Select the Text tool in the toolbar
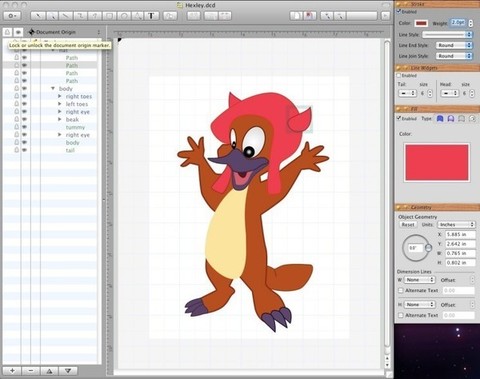This screenshot has width=480, height=379. pos(152,16)
